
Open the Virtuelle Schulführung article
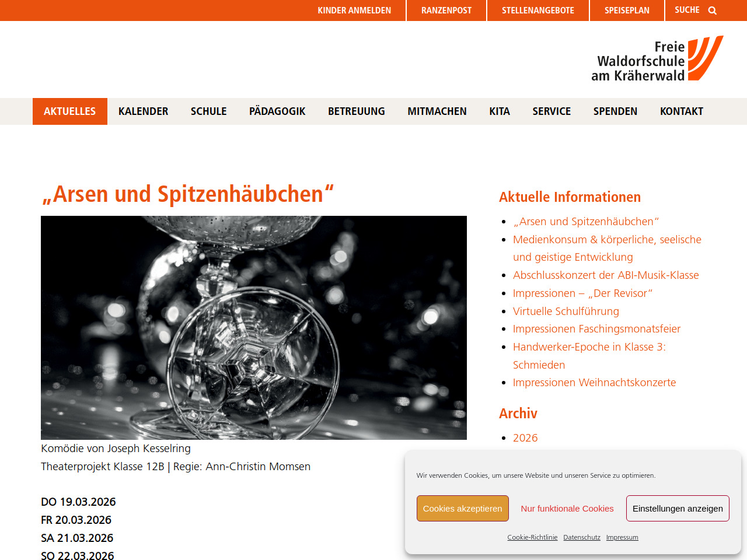pos(566,311)
